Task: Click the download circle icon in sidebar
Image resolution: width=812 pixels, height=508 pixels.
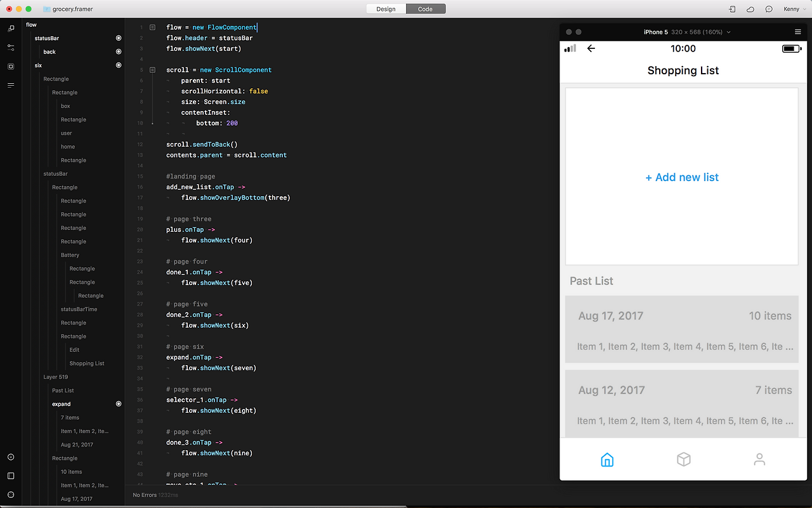Action: (x=11, y=457)
